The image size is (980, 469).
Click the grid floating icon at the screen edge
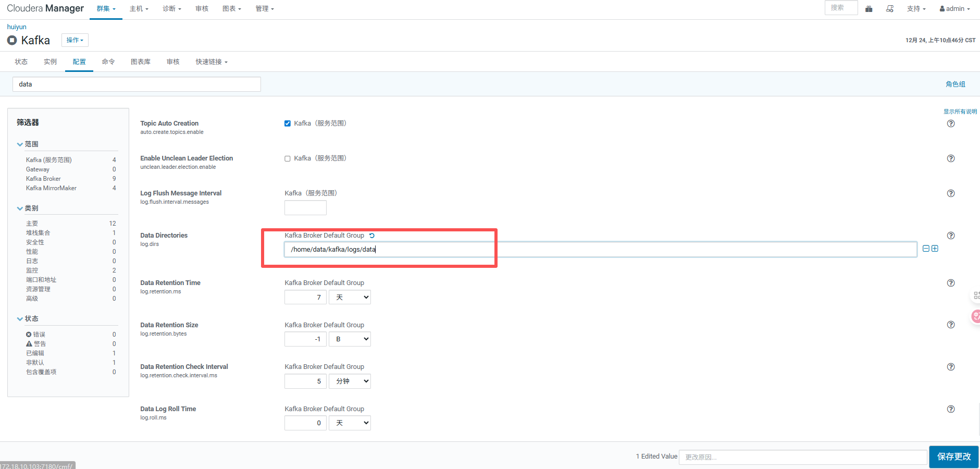click(x=976, y=295)
